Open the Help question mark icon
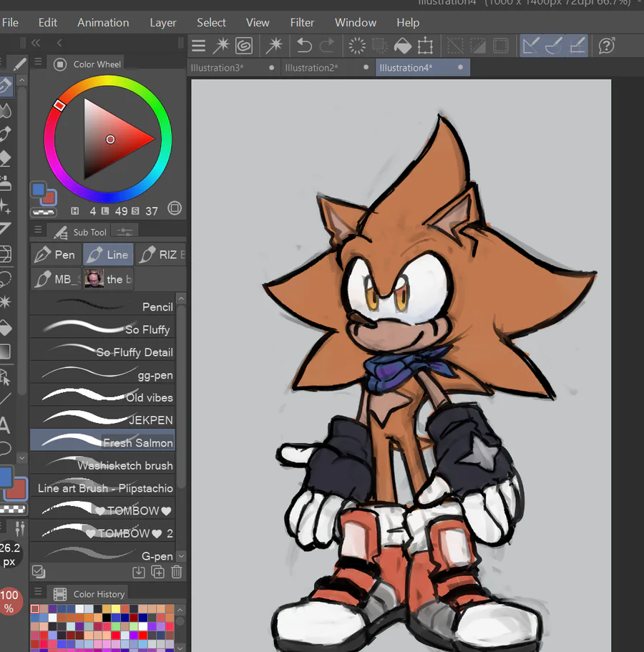This screenshot has width=644, height=652. point(607,46)
